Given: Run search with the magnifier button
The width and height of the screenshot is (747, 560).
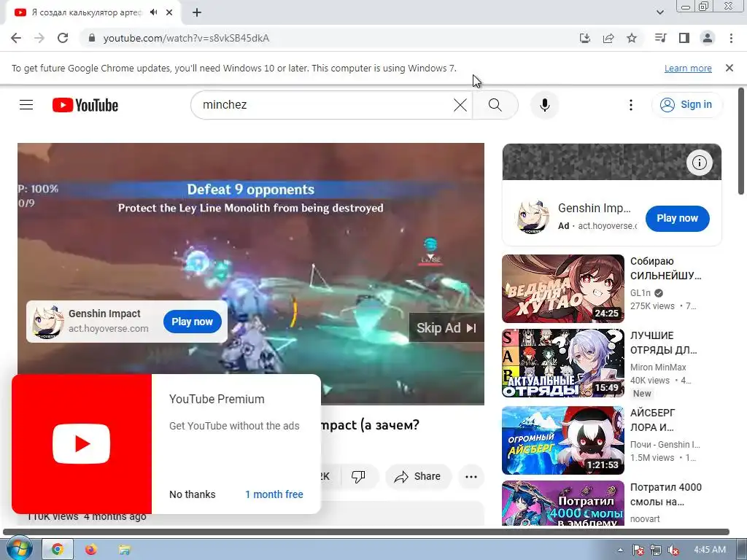Looking at the screenshot, I should tap(495, 105).
